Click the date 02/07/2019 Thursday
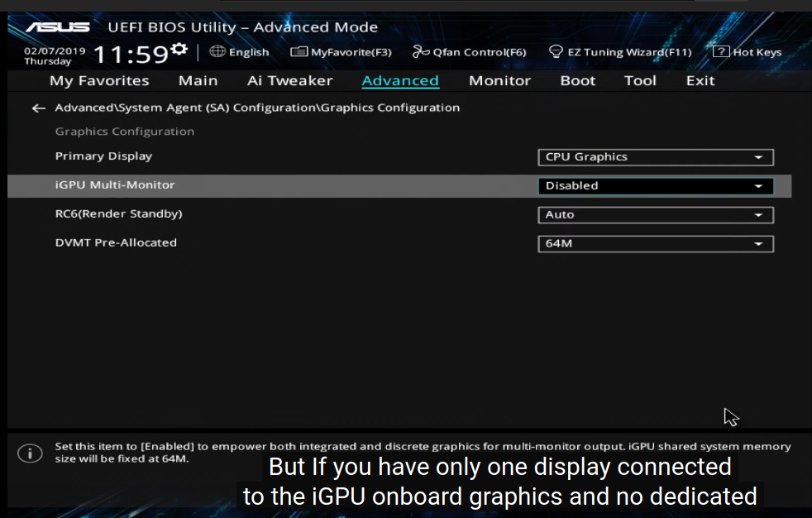This screenshot has width=812, height=518. pos(55,56)
